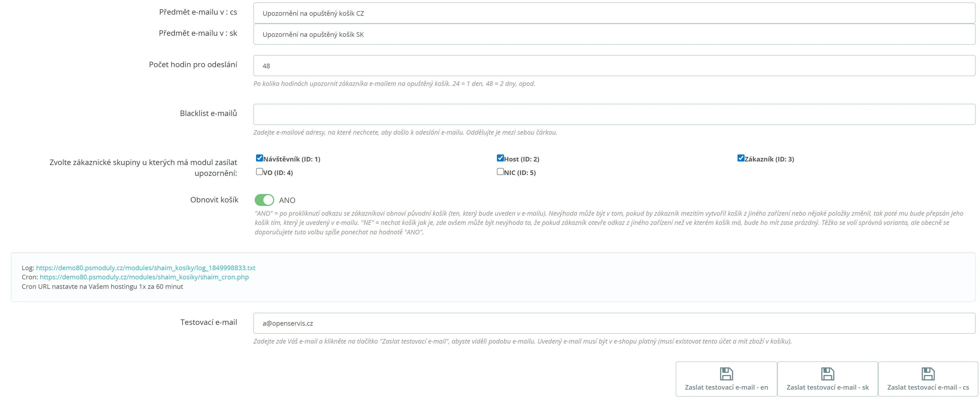Image resolution: width=980 pixels, height=401 pixels.
Task: Uncheck the Návštěvník (ID: 1) checkbox
Action: (260, 158)
